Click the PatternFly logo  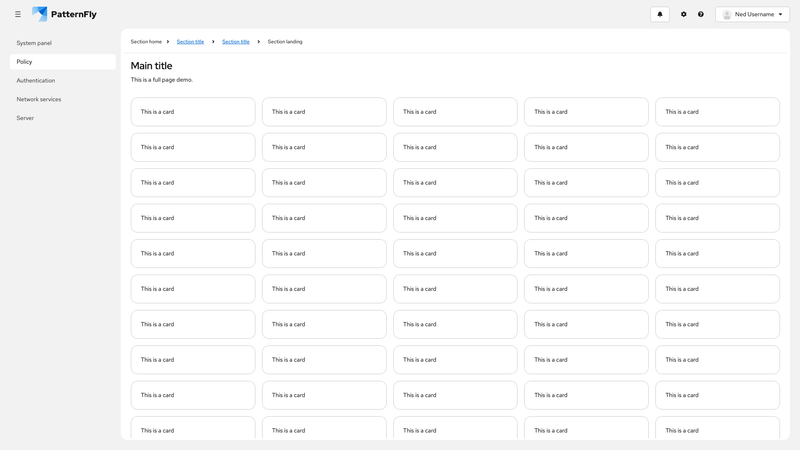[64, 14]
